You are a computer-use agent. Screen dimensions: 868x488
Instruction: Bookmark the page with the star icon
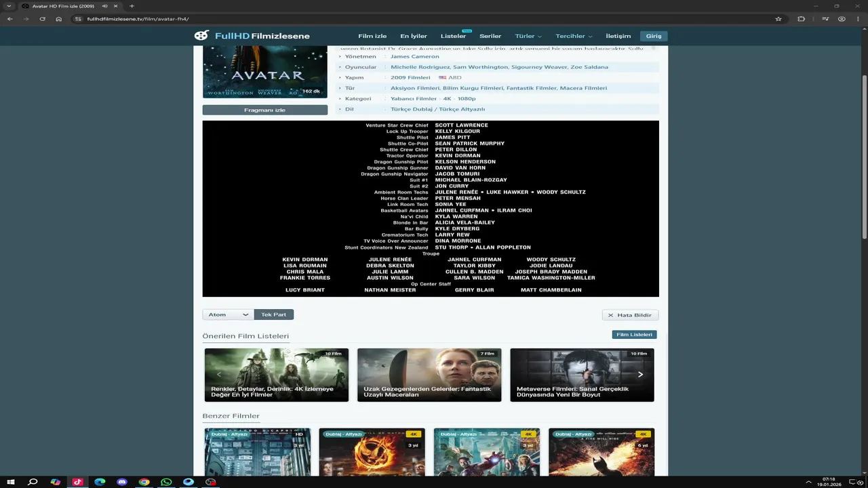pos(778,19)
